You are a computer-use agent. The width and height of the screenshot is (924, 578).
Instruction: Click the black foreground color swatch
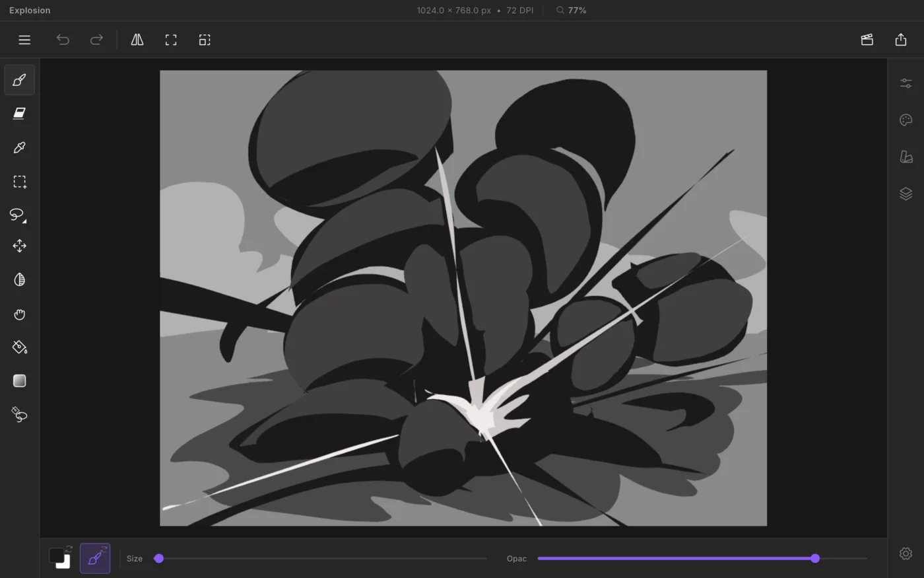[56, 555]
